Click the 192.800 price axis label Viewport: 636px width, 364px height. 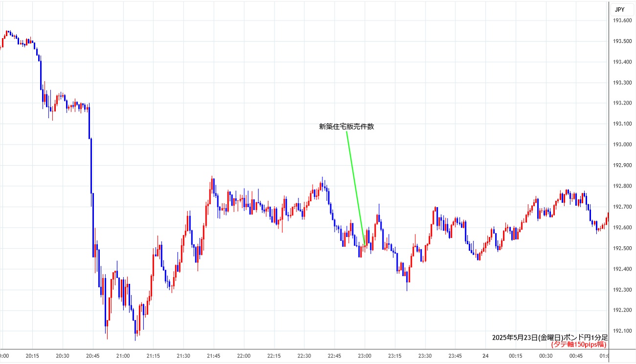point(622,186)
